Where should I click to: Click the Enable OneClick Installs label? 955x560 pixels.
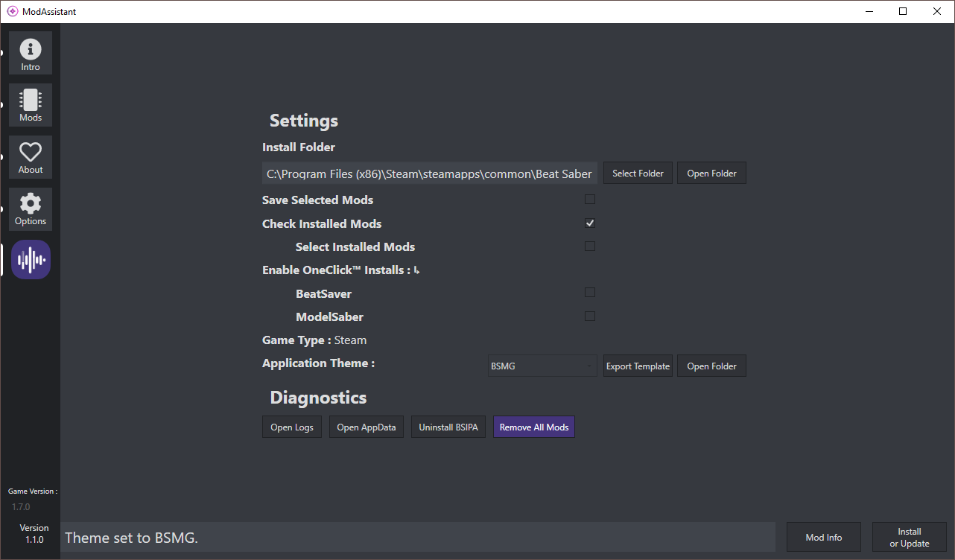(341, 270)
